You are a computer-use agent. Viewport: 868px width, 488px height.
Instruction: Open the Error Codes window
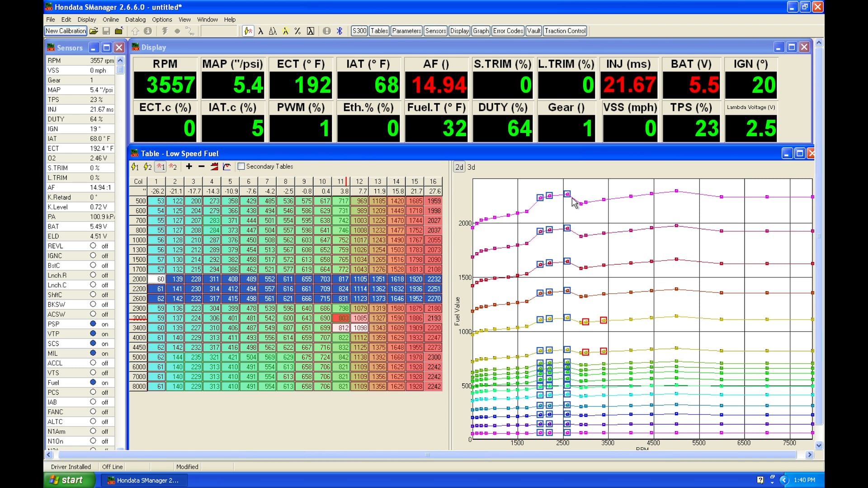coord(508,31)
